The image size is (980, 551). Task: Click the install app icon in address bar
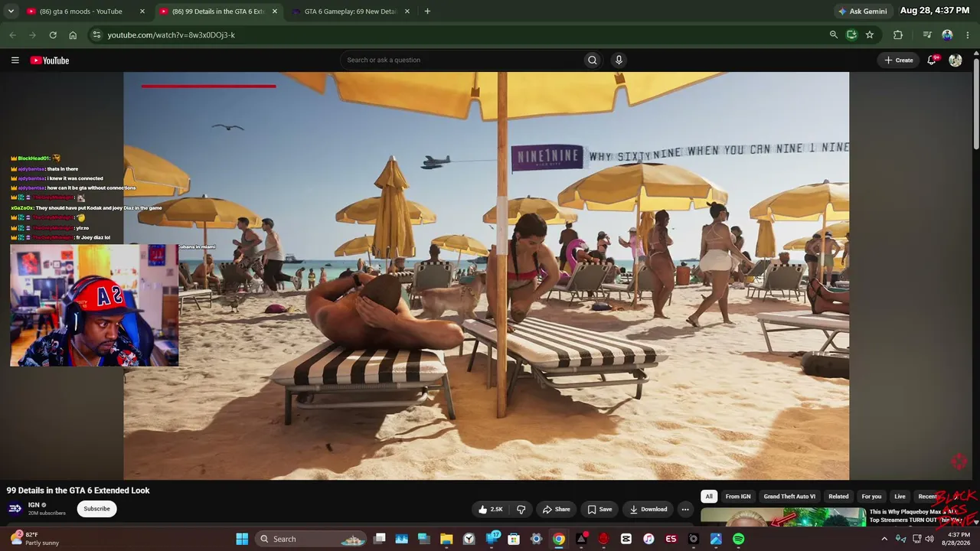click(x=851, y=35)
